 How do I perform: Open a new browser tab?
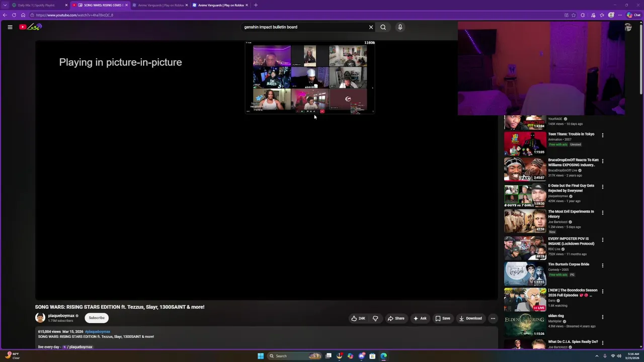[x=256, y=5]
